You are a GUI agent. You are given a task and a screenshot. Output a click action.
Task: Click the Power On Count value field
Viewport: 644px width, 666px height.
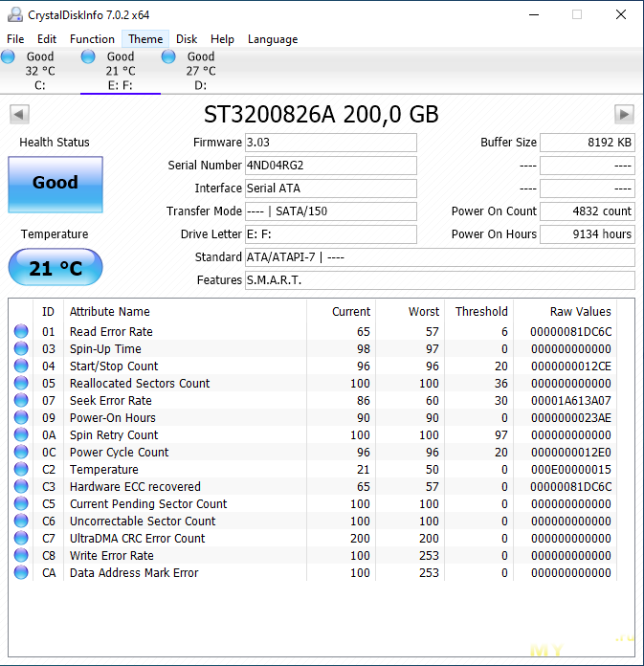coord(588,211)
